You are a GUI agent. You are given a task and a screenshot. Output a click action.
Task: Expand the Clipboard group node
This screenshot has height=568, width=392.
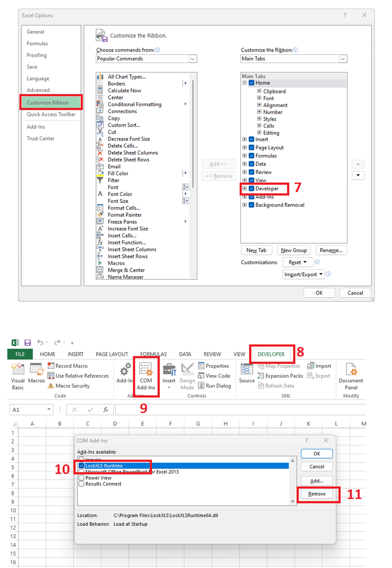coord(259,91)
